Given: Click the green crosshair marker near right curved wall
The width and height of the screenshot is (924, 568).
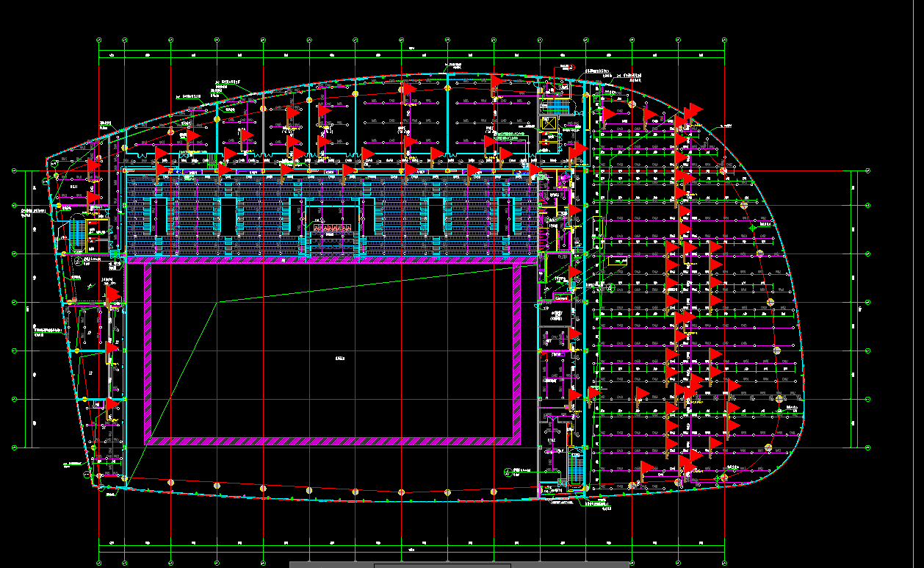Looking at the screenshot, I should click(x=753, y=229).
